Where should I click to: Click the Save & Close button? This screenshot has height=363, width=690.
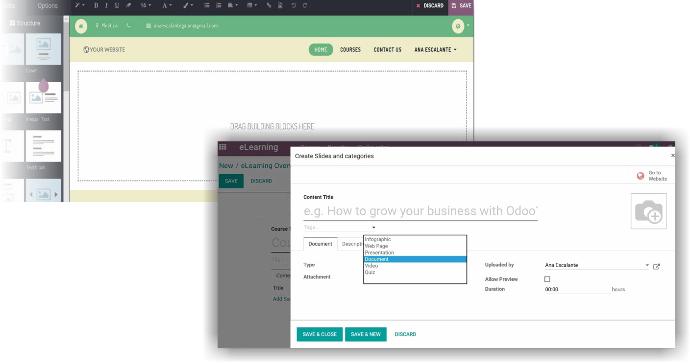(319, 334)
